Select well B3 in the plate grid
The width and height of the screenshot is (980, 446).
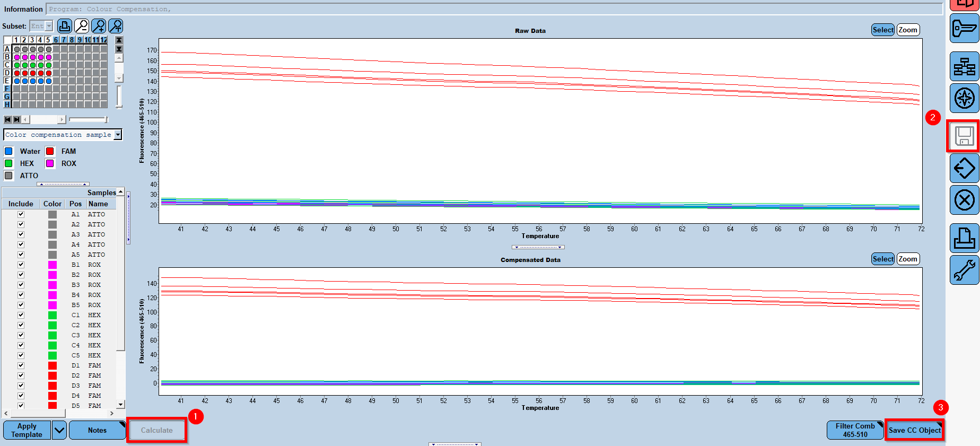tap(33, 57)
